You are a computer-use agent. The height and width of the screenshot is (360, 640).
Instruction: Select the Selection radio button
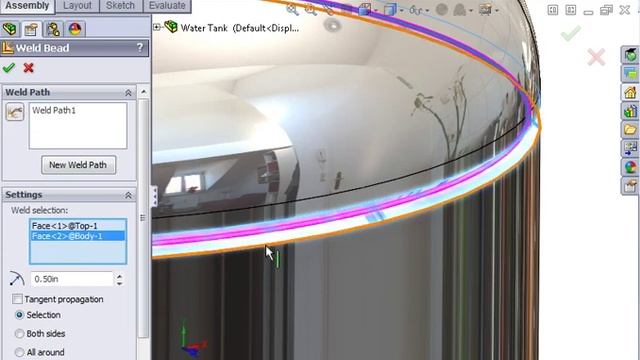[19, 315]
